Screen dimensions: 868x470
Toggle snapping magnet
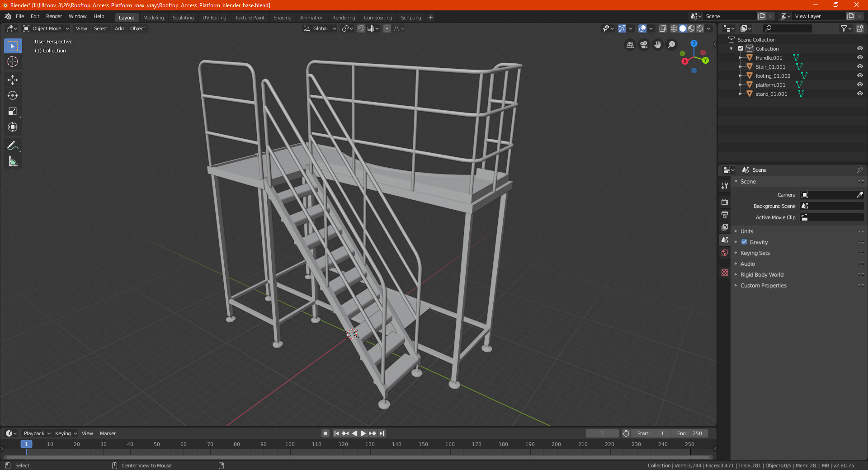pos(361,28)
